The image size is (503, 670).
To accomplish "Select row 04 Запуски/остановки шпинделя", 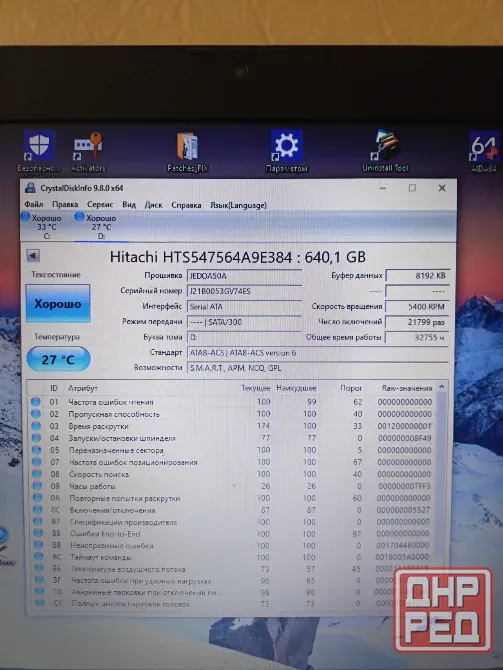I will pos(232,438).
